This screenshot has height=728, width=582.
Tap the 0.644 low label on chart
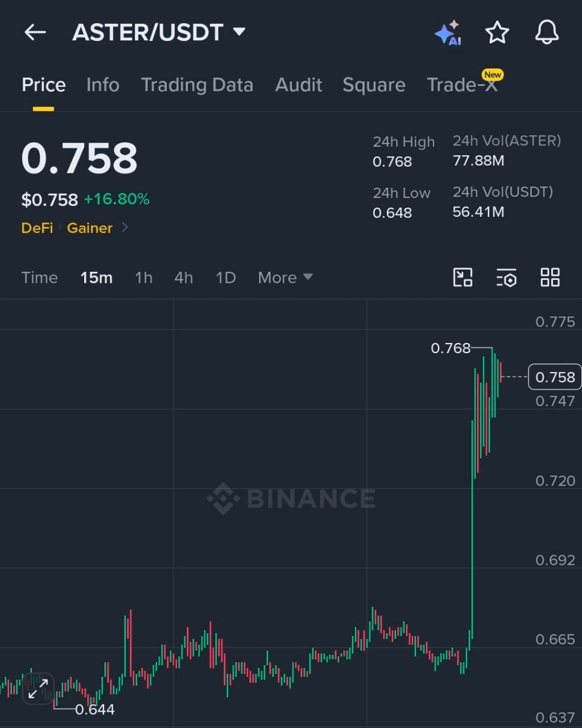coord(95,709)
